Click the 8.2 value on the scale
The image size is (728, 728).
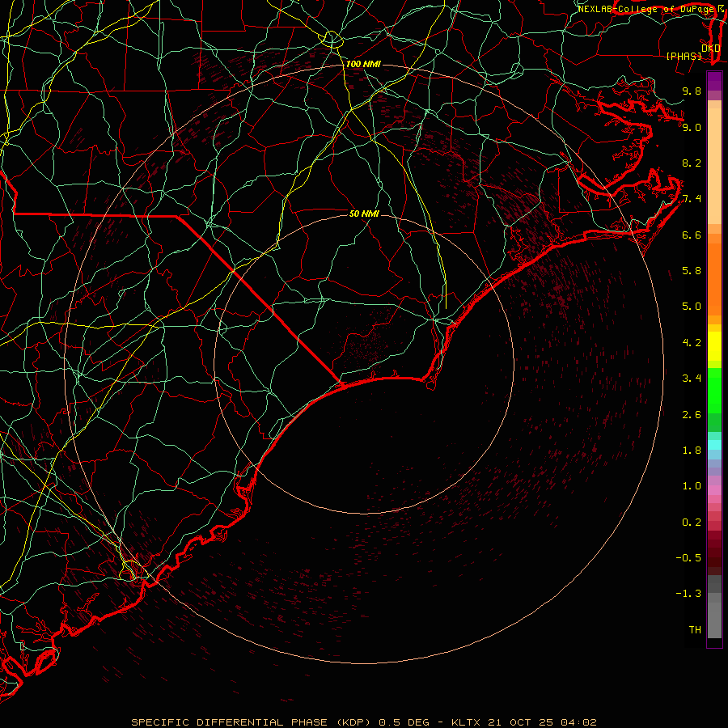point(692,163)
